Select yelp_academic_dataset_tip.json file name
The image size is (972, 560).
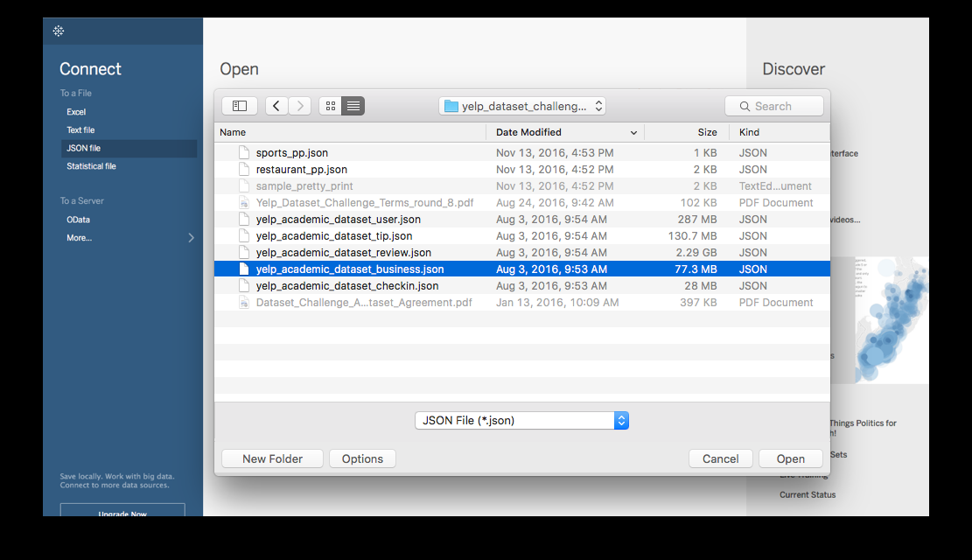[334, 235]
